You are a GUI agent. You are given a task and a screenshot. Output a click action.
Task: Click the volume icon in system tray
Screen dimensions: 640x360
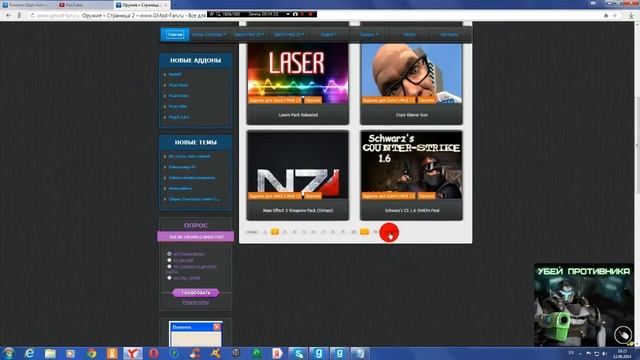click(x=604, y=353)
